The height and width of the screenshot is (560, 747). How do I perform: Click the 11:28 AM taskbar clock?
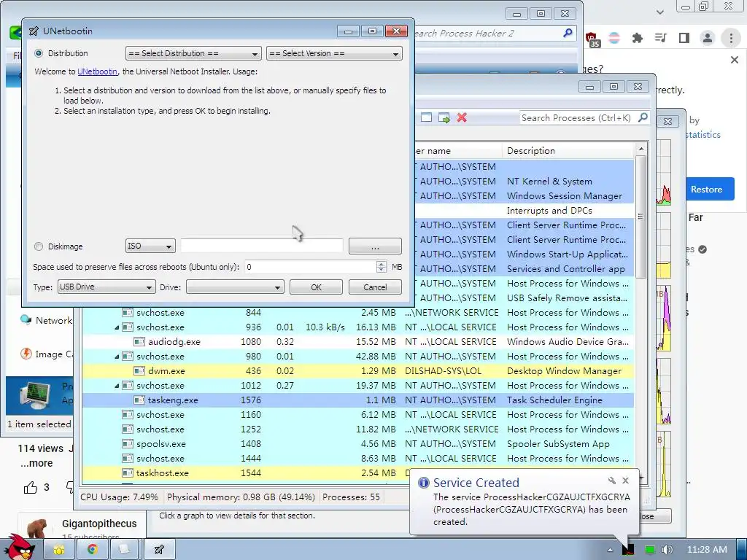[707, 550]
